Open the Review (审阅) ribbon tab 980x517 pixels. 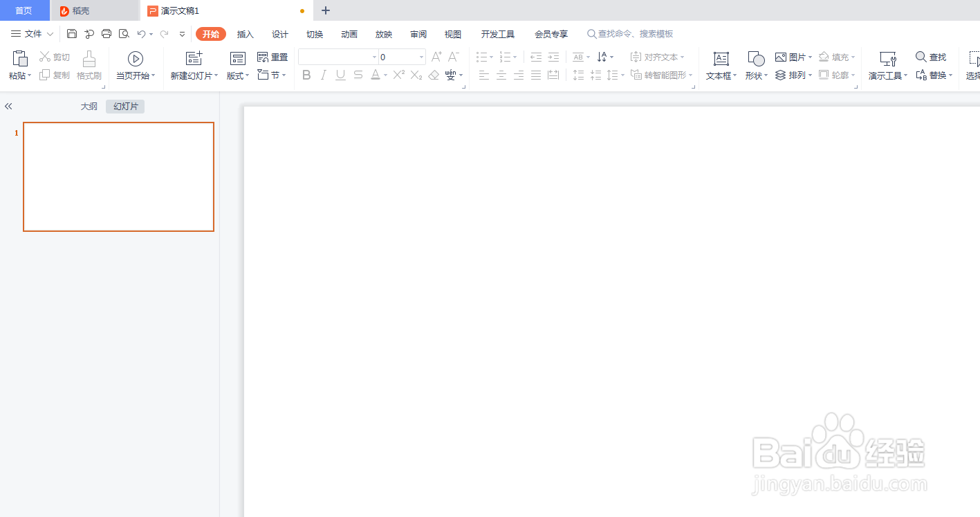point(418,34)
